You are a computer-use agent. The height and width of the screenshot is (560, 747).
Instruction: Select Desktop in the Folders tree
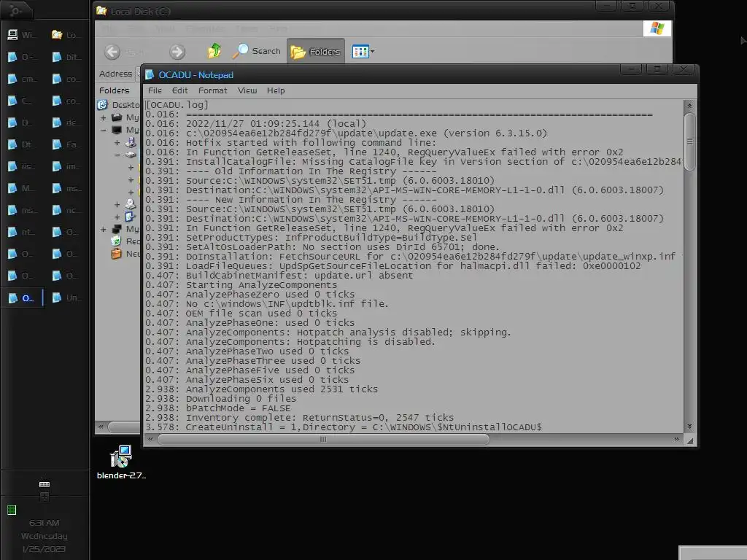pyautogui.click(x=125, y=105)
